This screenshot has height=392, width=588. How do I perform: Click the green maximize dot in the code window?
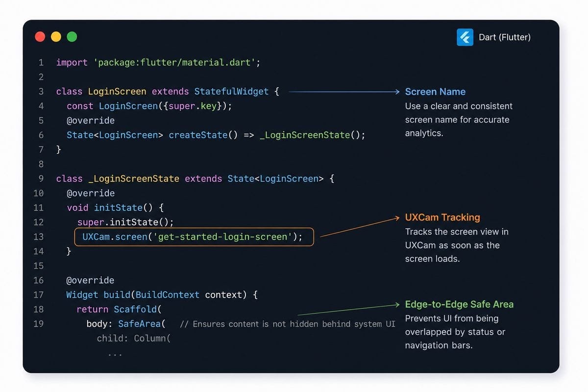[x=72, y=37]
